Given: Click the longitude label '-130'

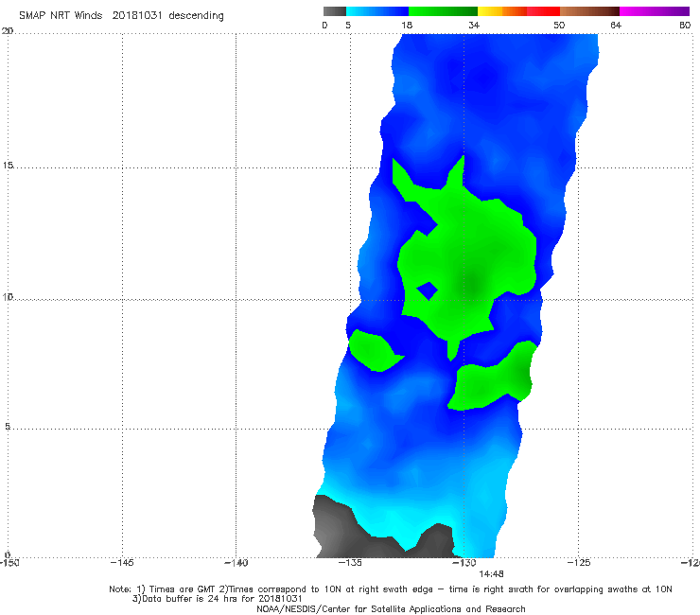Looking at the screenshot, I should (x=464, y=563).
